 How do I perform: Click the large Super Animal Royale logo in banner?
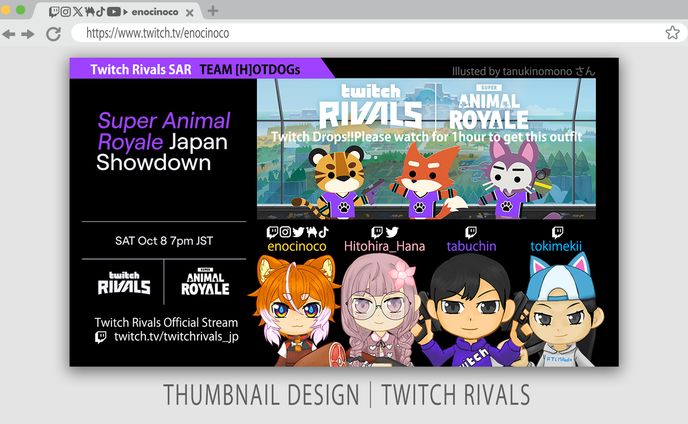[489, 107]
